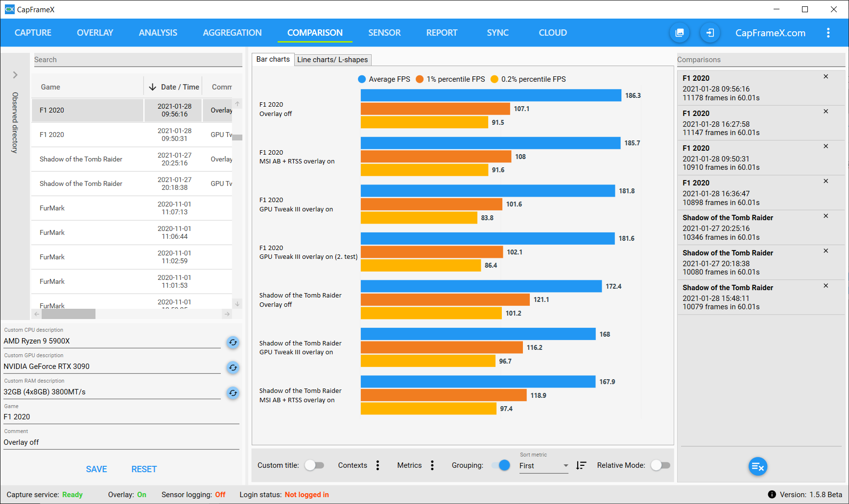849x504 pixels.
Task: Click the Game column header
Action: (88, 87)
